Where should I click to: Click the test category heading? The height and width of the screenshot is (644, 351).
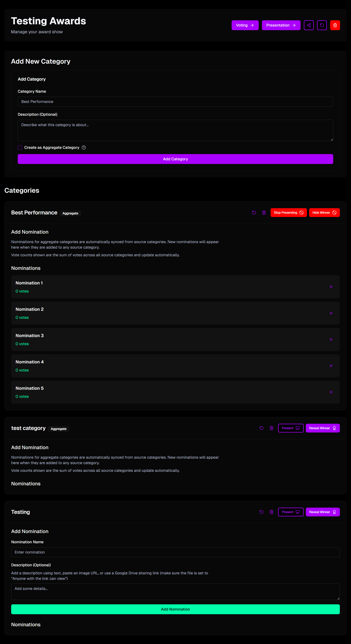pyautogui.click(x=28, y=428)
